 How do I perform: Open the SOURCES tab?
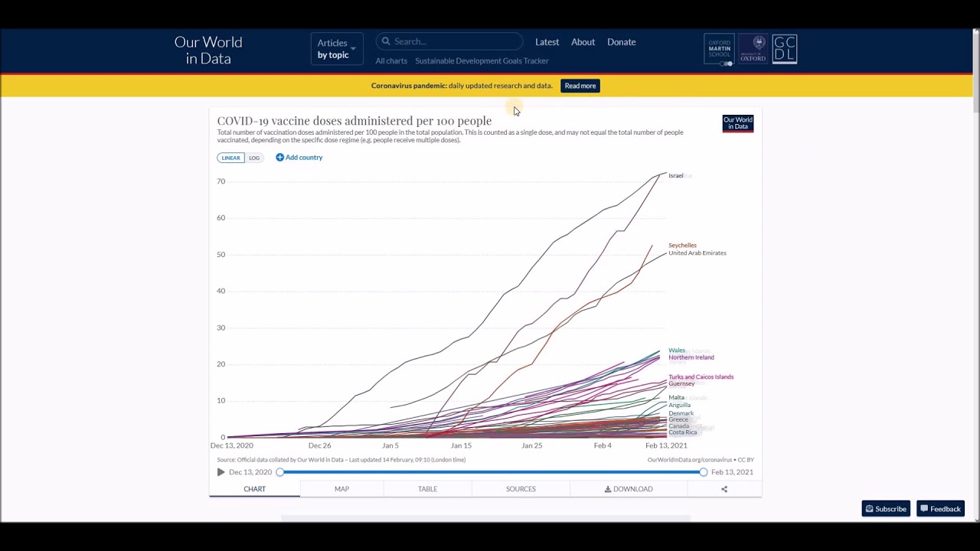pos(521,489)
